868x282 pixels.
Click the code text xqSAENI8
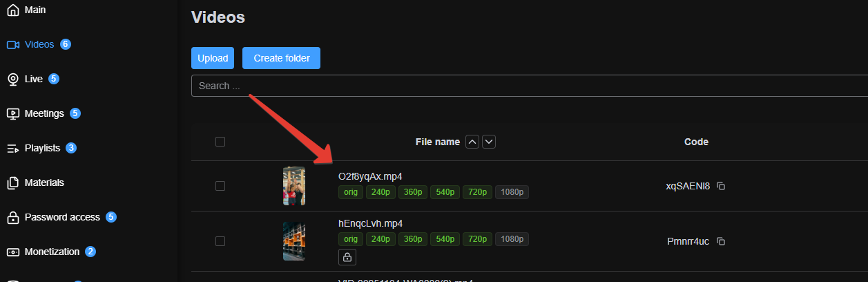688,186
